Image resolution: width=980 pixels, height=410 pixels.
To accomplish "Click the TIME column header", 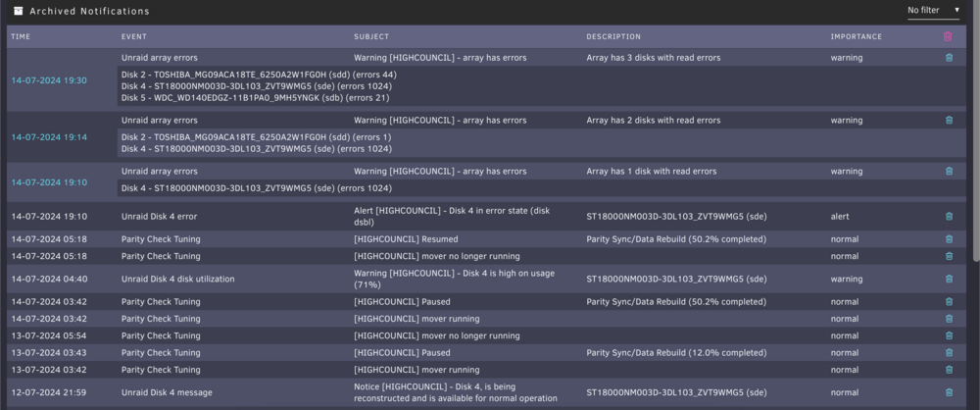I will [21, 37].
